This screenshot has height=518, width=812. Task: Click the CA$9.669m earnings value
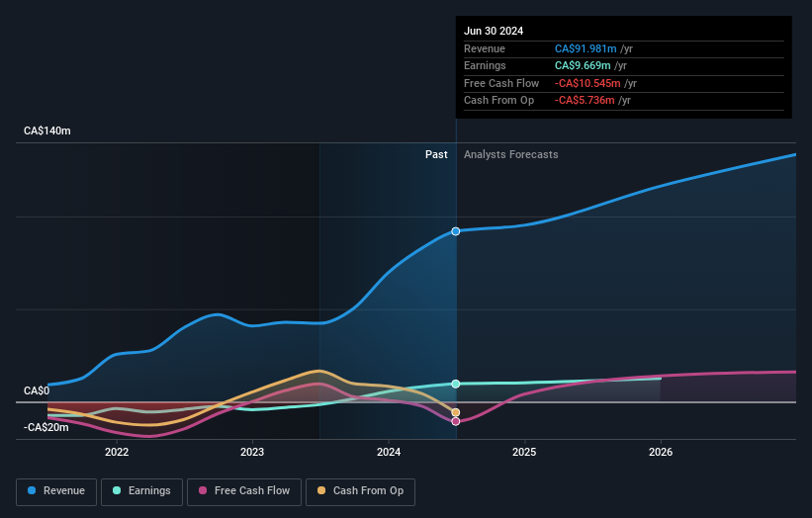(583, 65)
